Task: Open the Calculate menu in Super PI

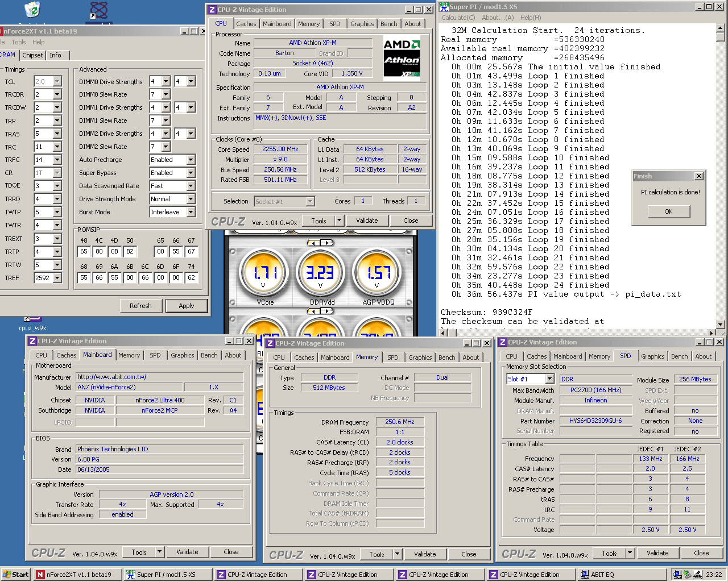Action: pos(458,18)
